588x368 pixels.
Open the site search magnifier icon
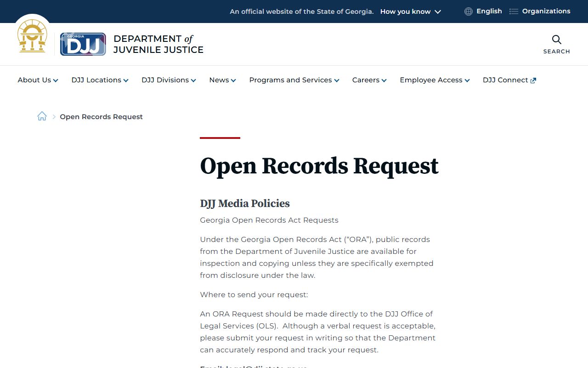pyautogui.click(x=557, y=40)
